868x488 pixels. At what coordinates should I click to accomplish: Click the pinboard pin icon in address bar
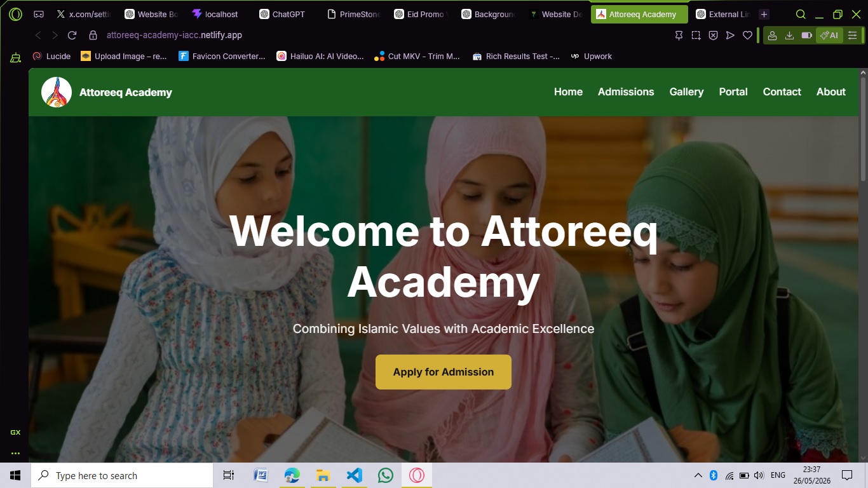(x=679, y=36)
